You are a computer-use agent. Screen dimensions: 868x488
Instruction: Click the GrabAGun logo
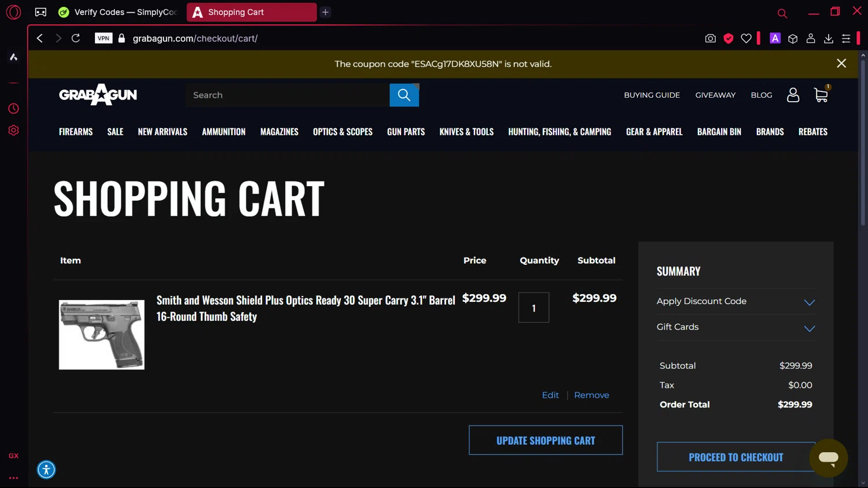tap(98, 95)
